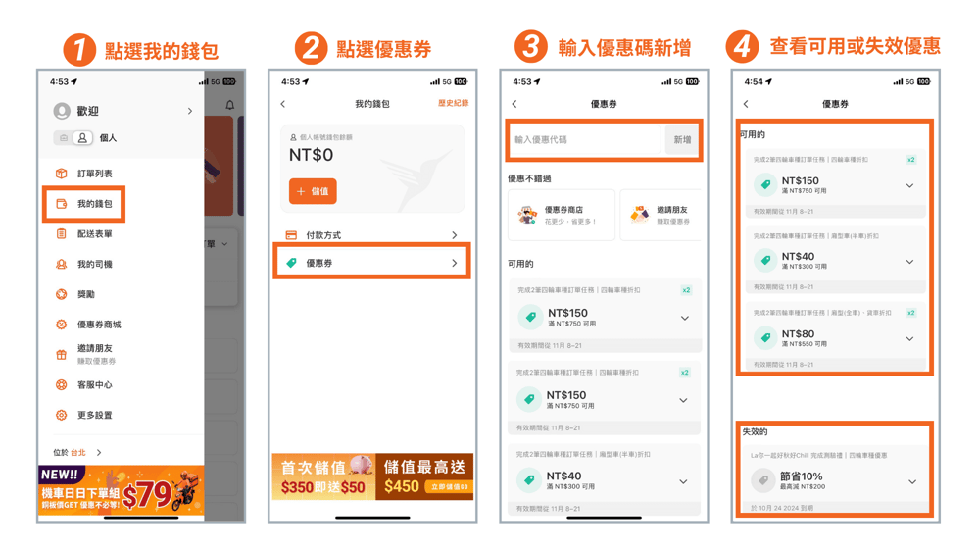Click the 邀請朋友 gift icon
The width and height of the screenshot is (980, 551).
[61, 354]
